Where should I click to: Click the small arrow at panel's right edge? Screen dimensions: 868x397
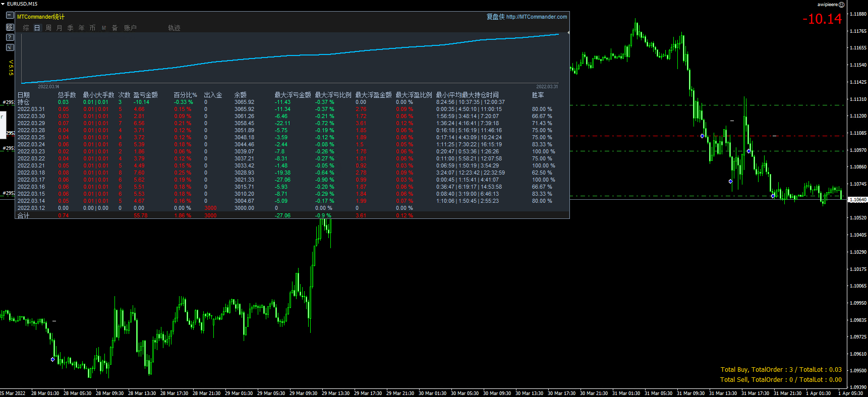pos(568,32)
